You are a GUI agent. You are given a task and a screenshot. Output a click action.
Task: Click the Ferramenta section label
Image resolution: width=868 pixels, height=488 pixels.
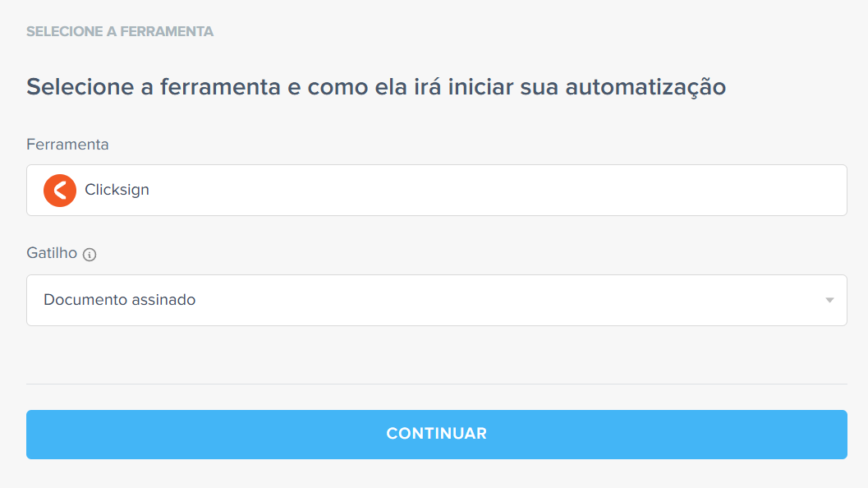coord(67,144)
